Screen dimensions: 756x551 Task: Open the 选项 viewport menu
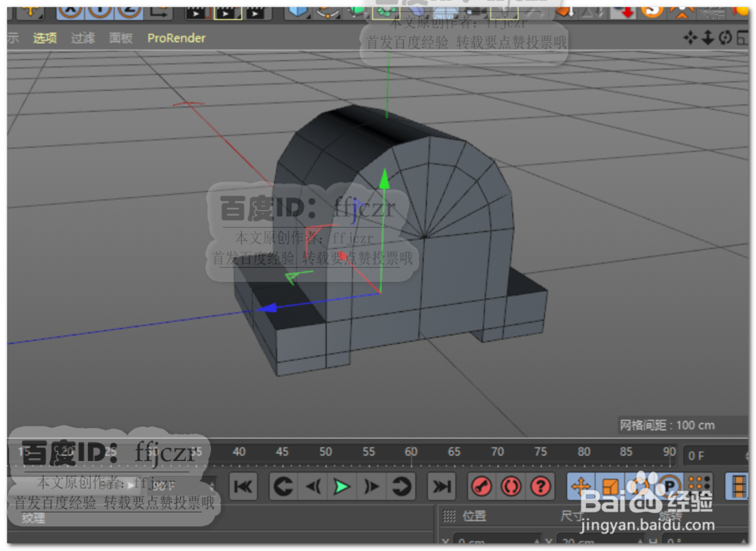tap(45, 38)
